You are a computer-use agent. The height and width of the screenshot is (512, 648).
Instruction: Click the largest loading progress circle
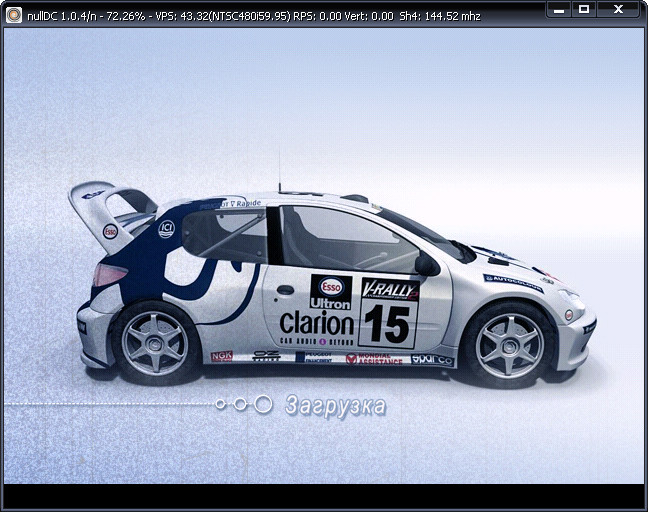tap(263, 404)
